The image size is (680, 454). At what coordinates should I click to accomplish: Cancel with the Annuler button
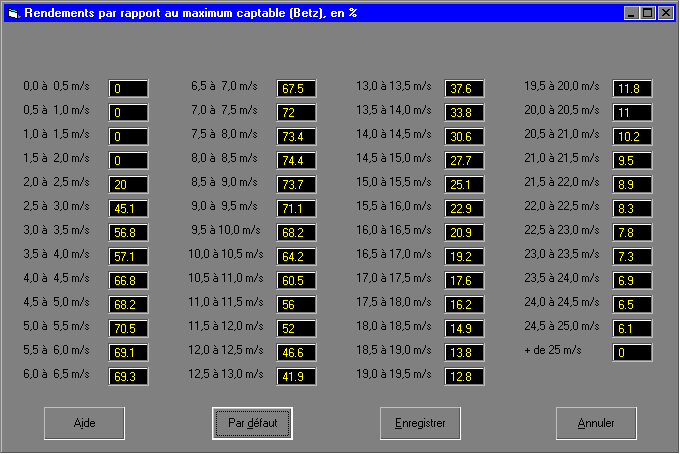pyautogui.click(x=596, y=423)
